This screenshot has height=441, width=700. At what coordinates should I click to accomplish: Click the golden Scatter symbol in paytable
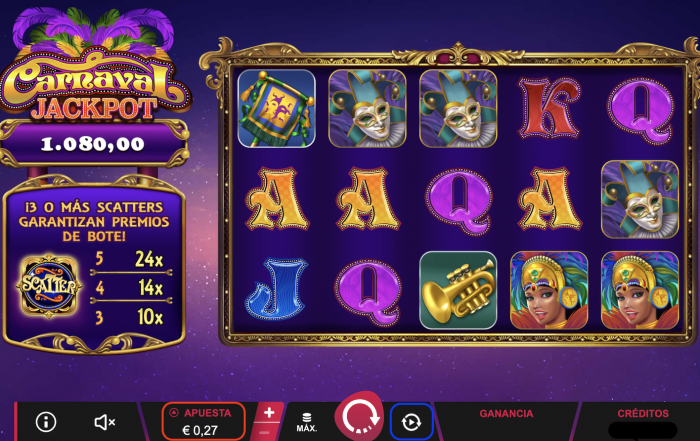49,286
